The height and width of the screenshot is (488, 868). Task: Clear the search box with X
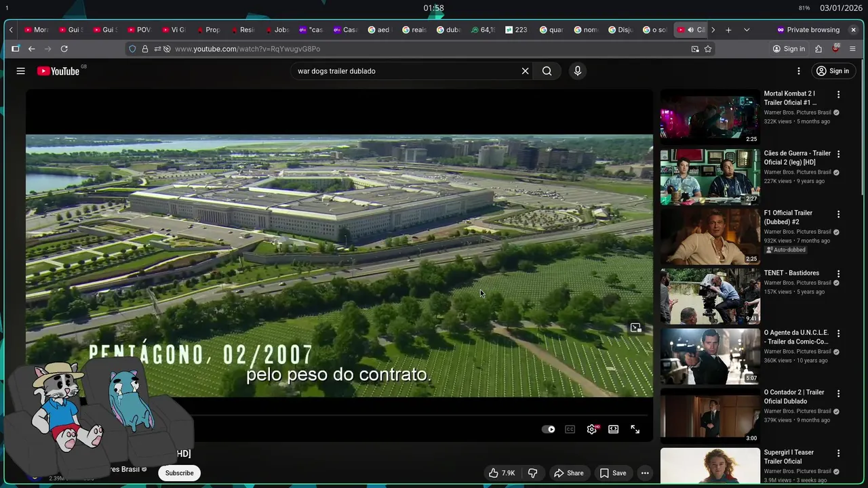[x=525, y=71]
